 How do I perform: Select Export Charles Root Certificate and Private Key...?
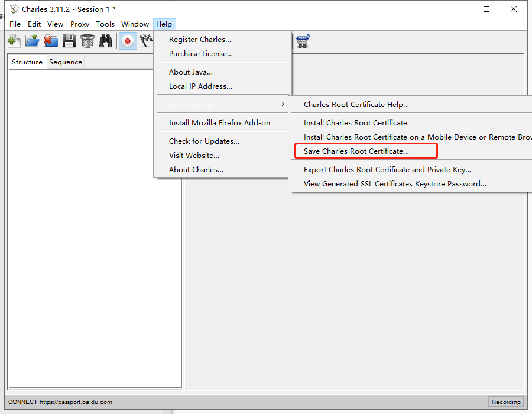click(411, 170)
